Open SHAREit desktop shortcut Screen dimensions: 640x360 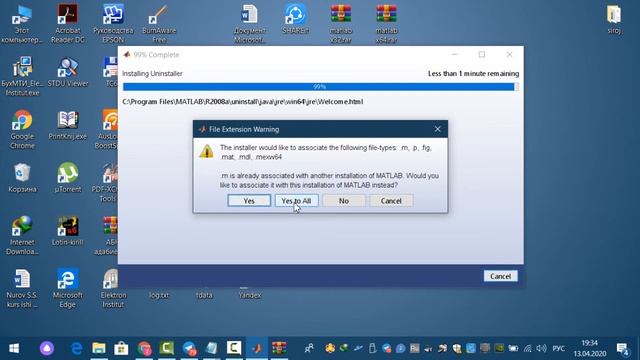pyautogui.click(x=296, y=20)
